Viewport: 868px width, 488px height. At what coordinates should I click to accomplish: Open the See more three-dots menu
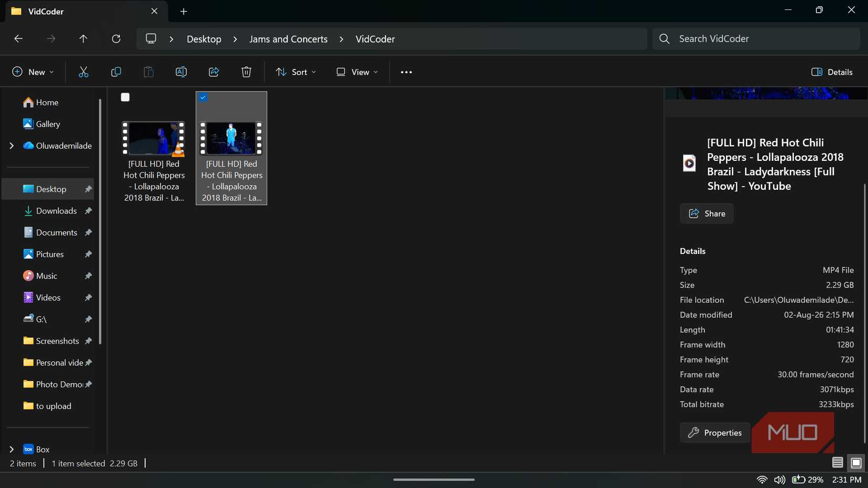(x=406, y=72)
